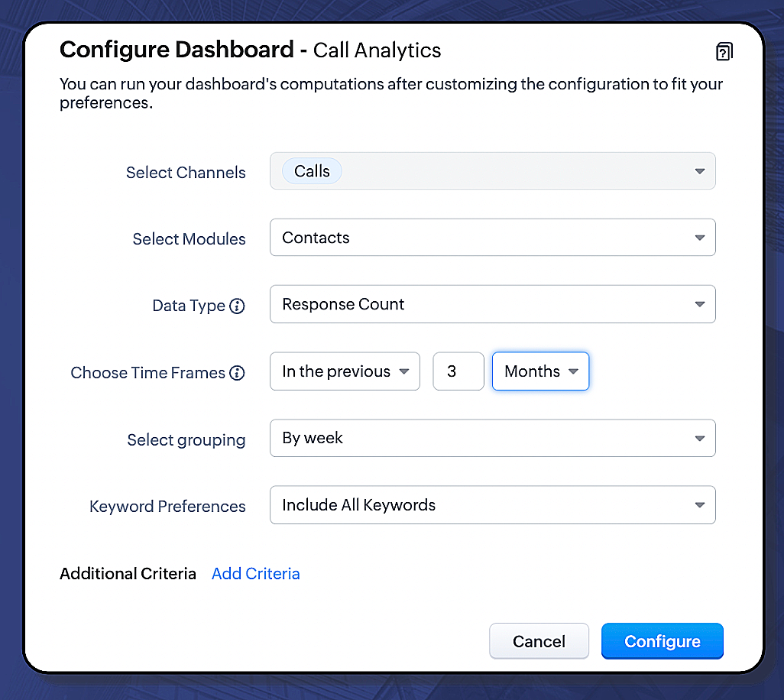The height and width of the screenshot is (700, 784).
Task: Click the Keyword Preferences label
Action: [167, 507]
